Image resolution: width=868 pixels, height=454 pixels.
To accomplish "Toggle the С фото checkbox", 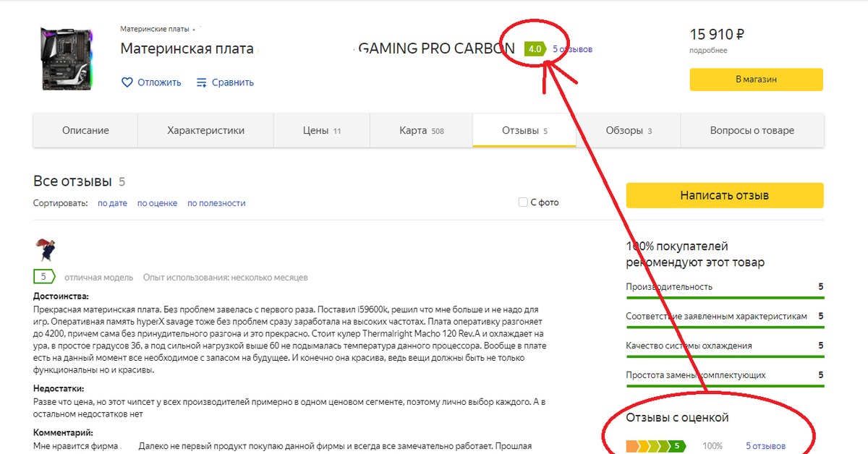I will coord(523,202).
